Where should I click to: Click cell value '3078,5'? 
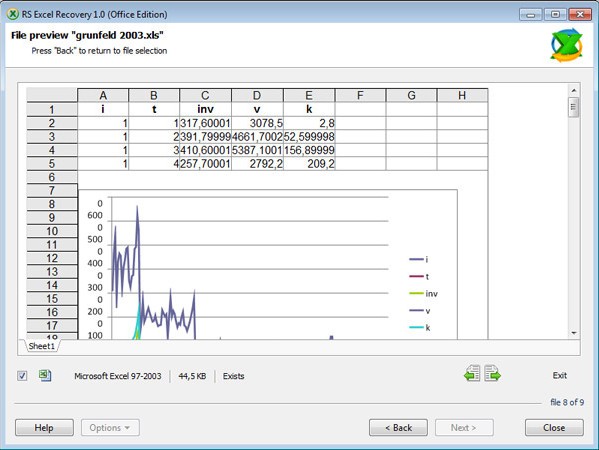pos(257,123)
